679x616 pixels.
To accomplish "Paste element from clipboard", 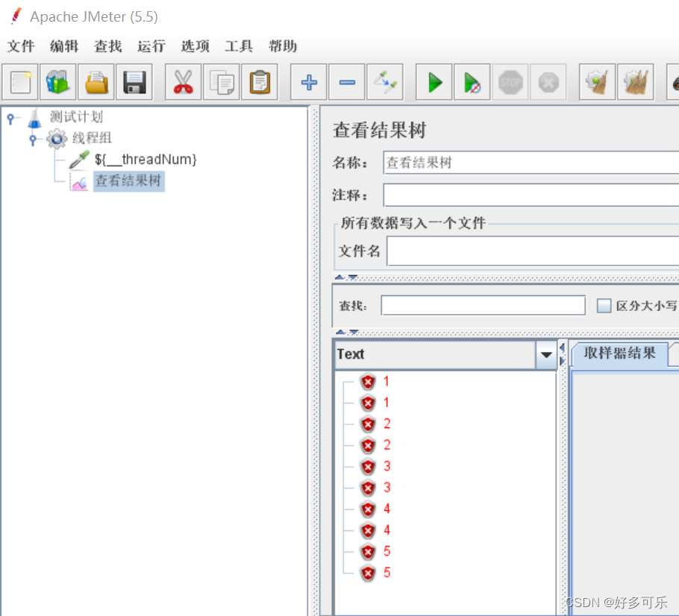I will pos(259,82).
